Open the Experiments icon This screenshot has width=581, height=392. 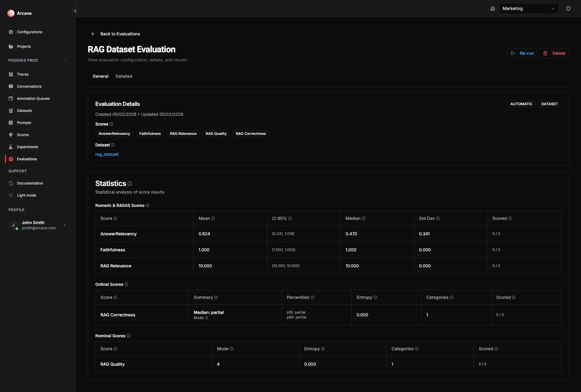tap(11, 147)
